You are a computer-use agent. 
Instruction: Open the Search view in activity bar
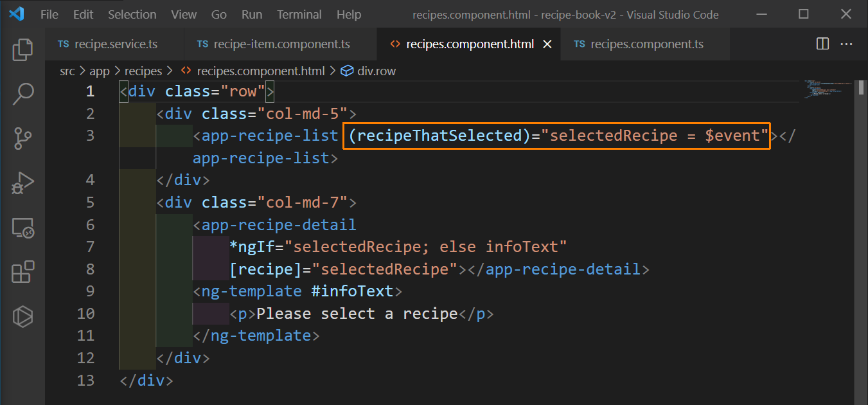[x=22, y=94]
